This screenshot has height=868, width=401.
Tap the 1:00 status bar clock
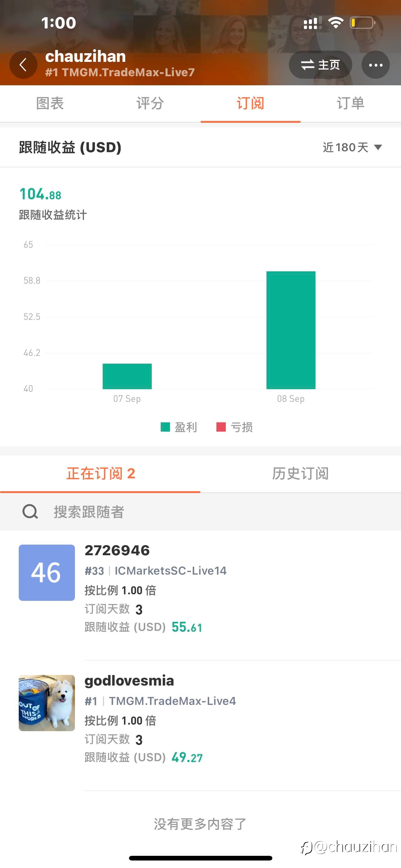[x=59, y=23]
